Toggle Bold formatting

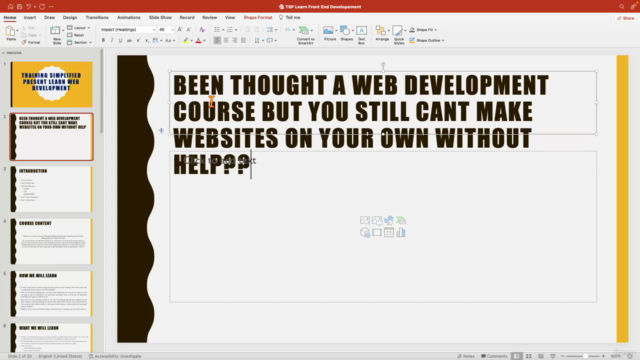[x=103, y=40]
